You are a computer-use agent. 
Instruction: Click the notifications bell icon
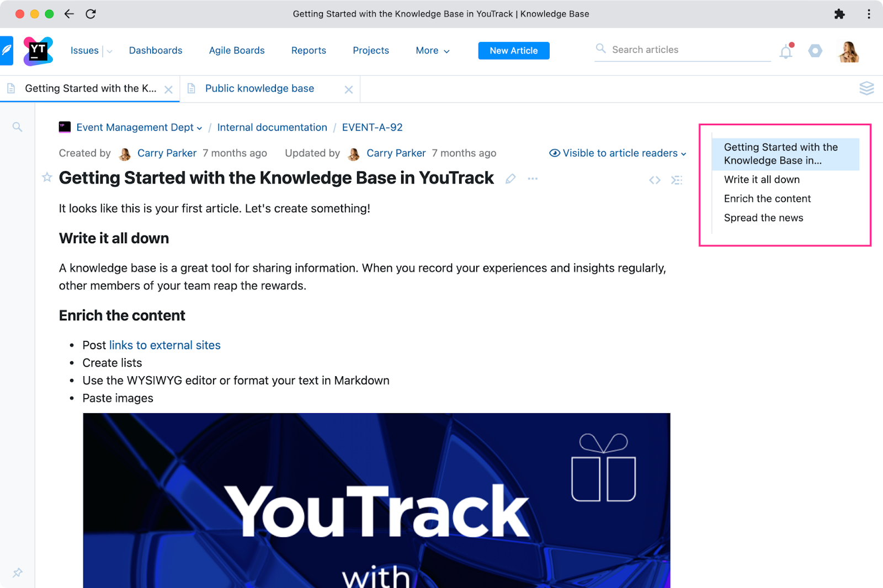pos(786,52)
